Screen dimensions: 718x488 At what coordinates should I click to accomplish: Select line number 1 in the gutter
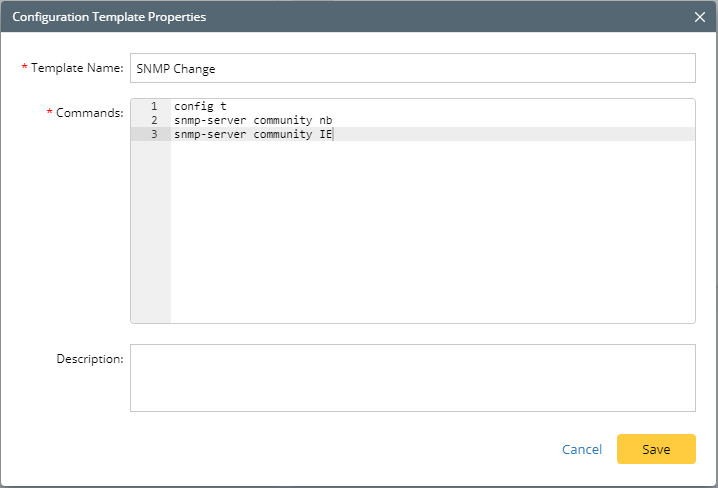coord(154,106)
